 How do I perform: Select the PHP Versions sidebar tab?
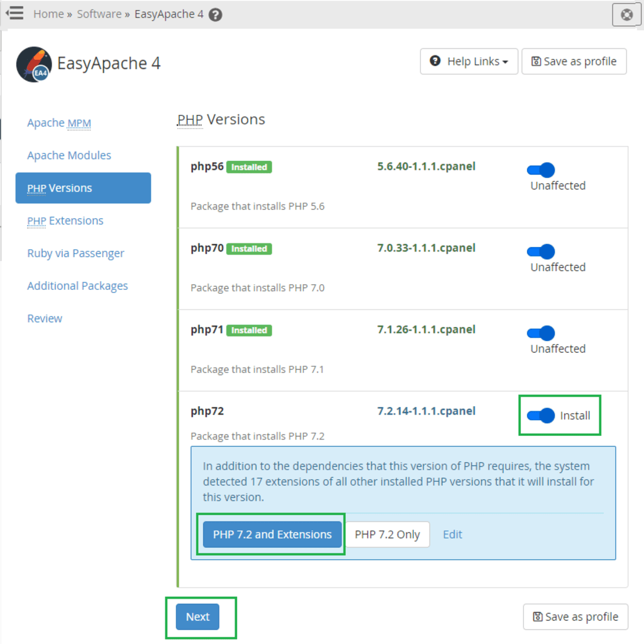click(x=84, y=188)
